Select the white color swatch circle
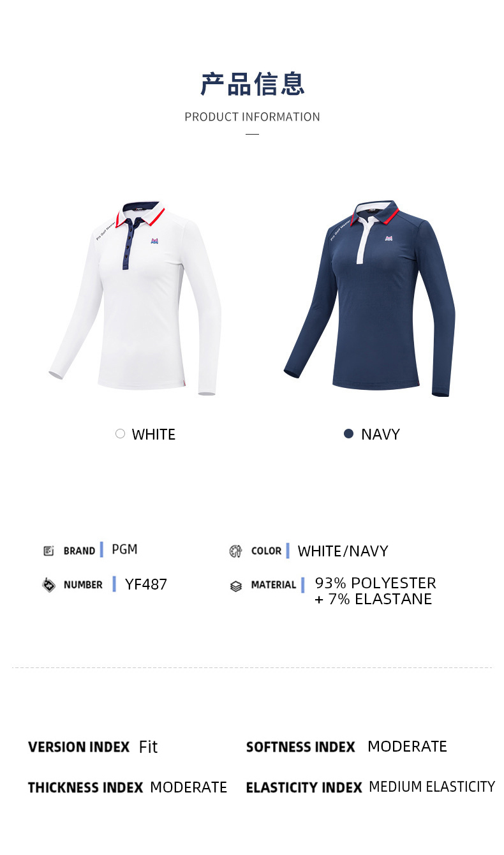This screenshot has width=504, height=855. pos(120,434)
